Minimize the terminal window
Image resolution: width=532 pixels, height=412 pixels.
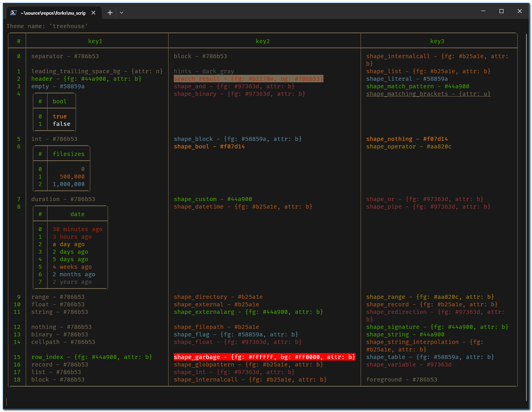pyautogui.click(x=483, y=11)
